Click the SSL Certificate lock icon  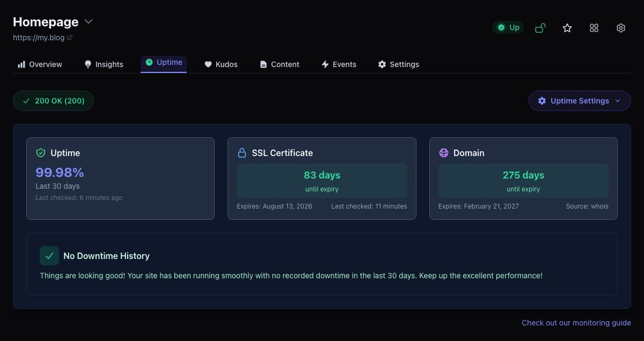pyautogui.click(x=242, y=153)
